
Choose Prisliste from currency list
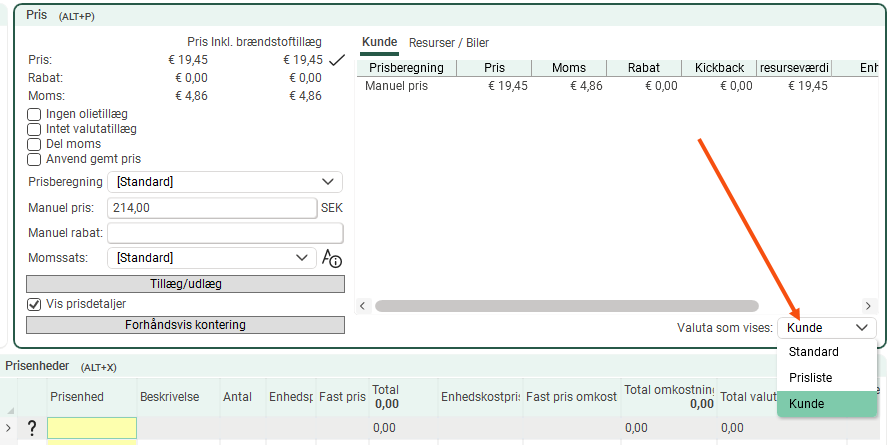811,378
